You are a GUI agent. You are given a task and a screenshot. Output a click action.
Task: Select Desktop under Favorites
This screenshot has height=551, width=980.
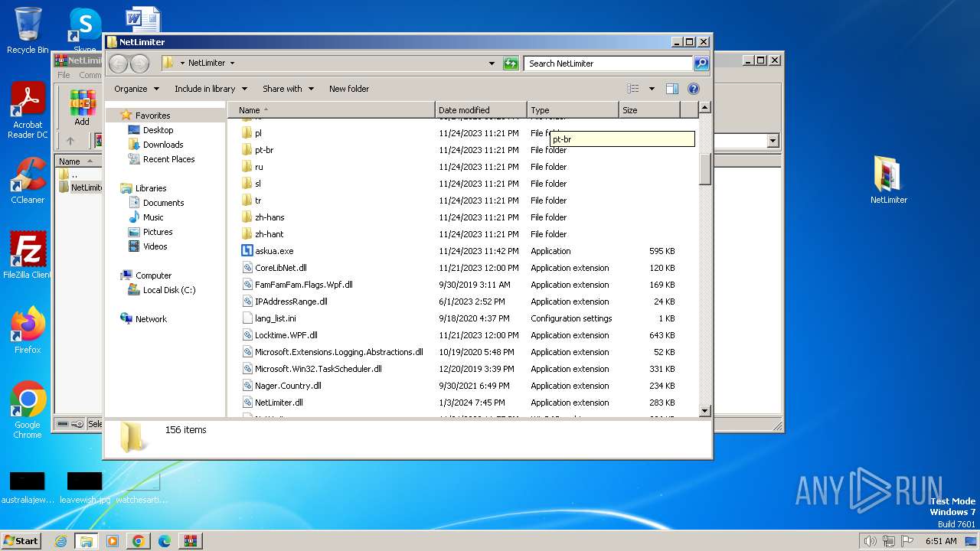point(158,130)
